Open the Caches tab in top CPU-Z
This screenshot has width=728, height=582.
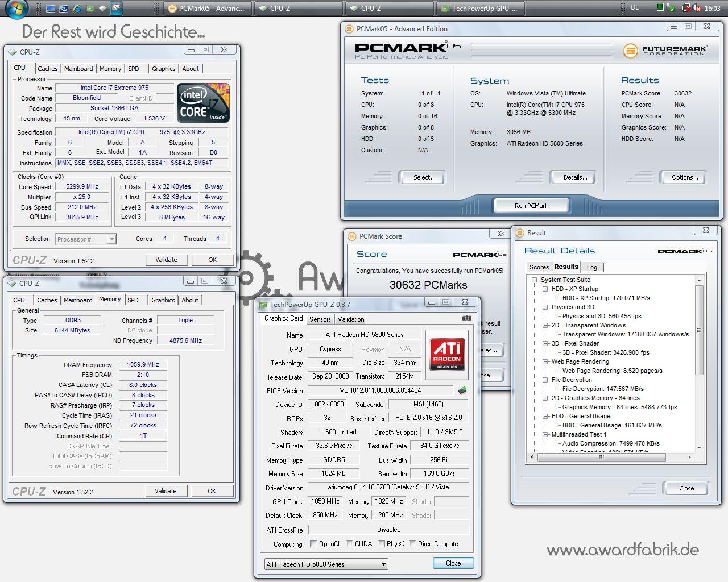click(48, 69)
